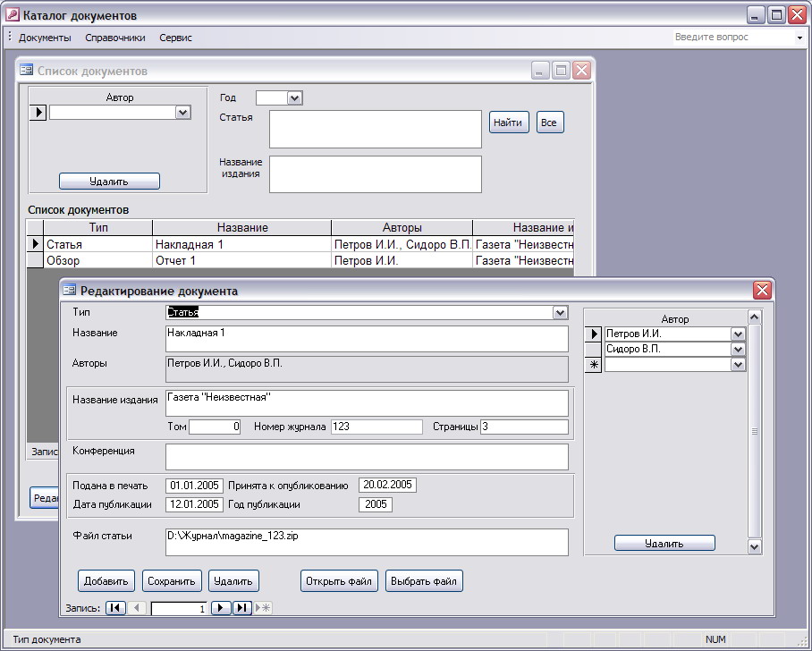The image size is (812, 651).
Task: Expand the Тип combo box
Action: click(x=560, y=312)
